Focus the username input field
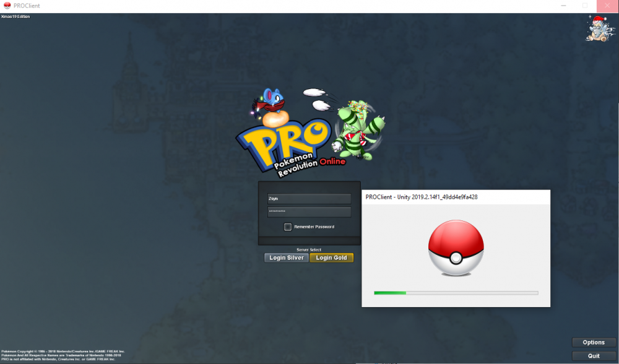619x364 pixels. [x=309, y=199]
